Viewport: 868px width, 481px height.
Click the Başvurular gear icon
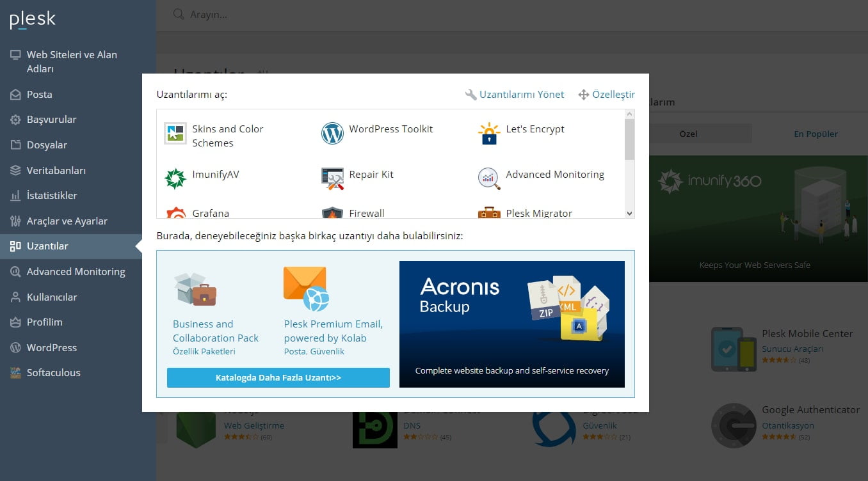click(x=15, y=120)
